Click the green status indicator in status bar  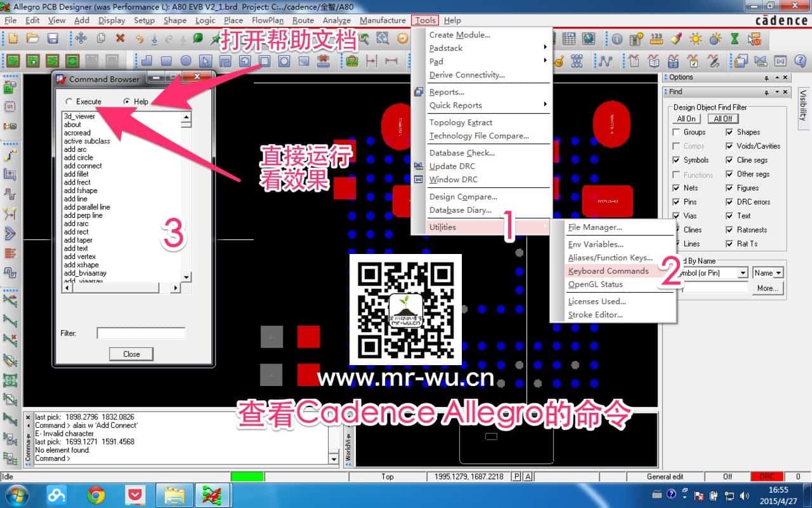247,477
